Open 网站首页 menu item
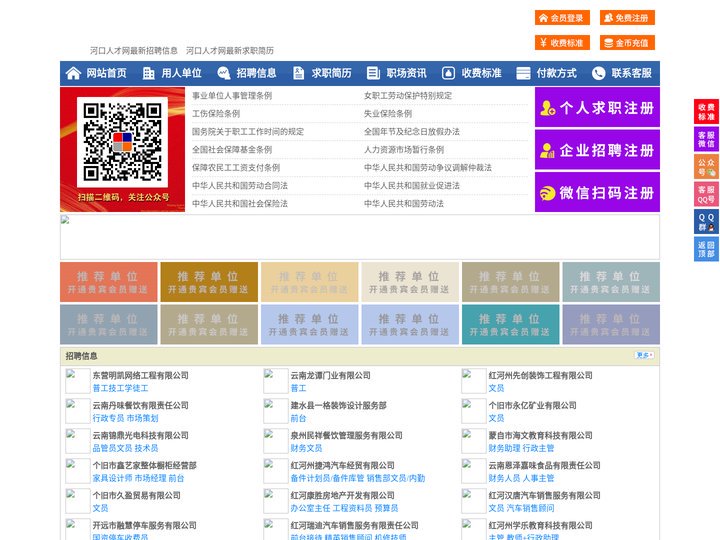 tap(107, 73)
